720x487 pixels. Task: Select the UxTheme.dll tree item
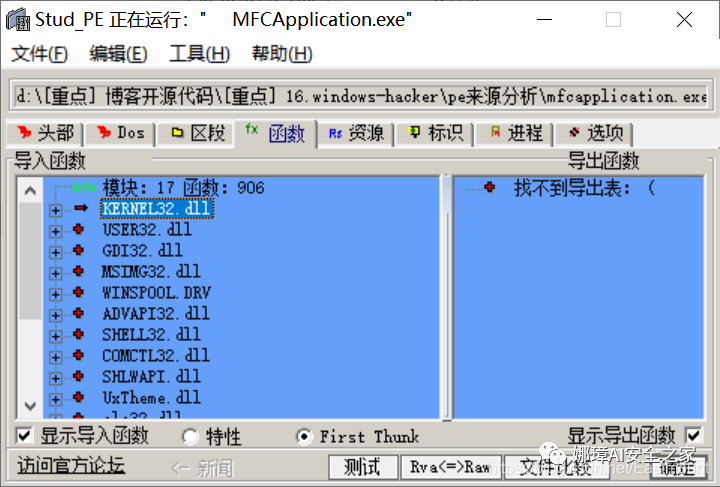click(151, 397)
